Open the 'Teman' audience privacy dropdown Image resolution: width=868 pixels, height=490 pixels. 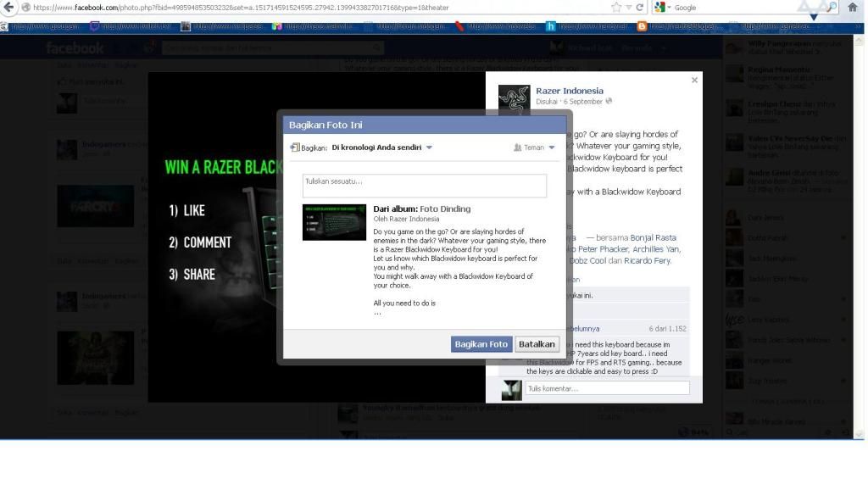click(534, 148)
